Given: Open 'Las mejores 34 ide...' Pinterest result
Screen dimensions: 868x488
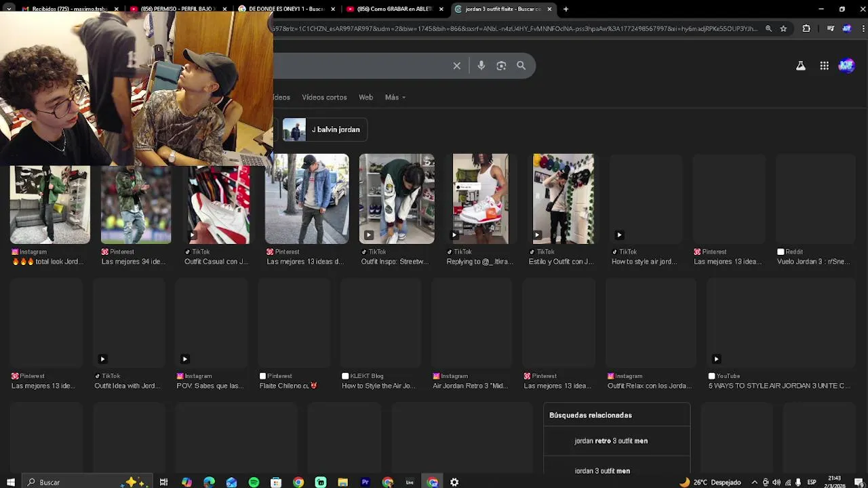Looking at the screenshot, I should tap(134, 262).
